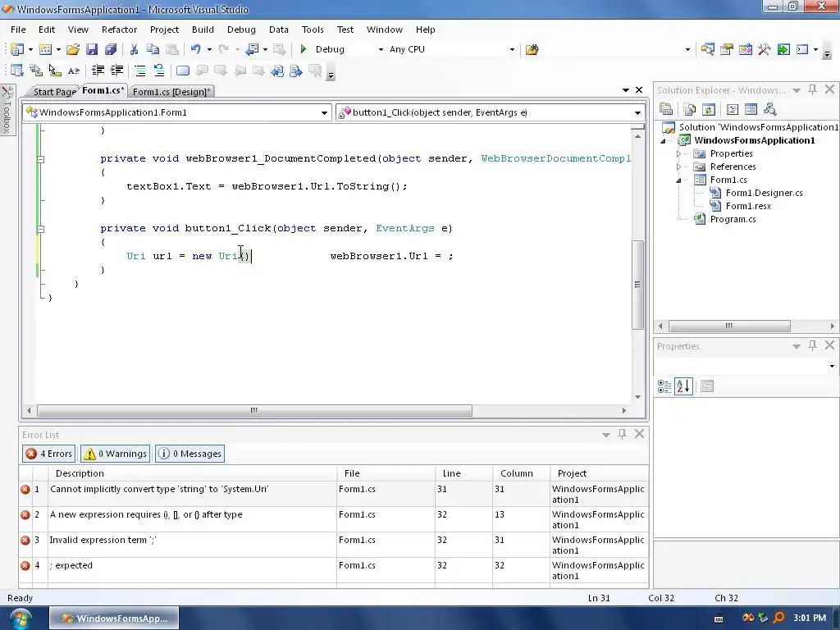Expand the References node in Solution Explorer
Viewport: 840px width, 630px height.
tap(678, 167)
